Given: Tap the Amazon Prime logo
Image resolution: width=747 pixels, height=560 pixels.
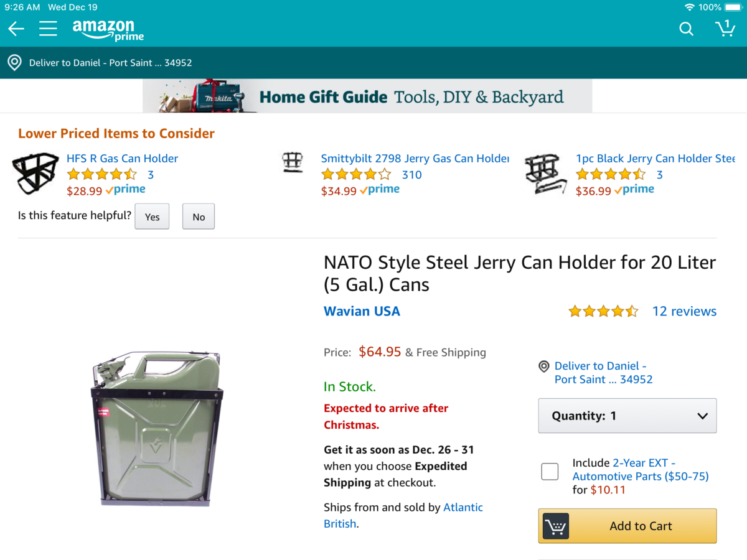Looking at the screenshot, I should coord(107,29).
